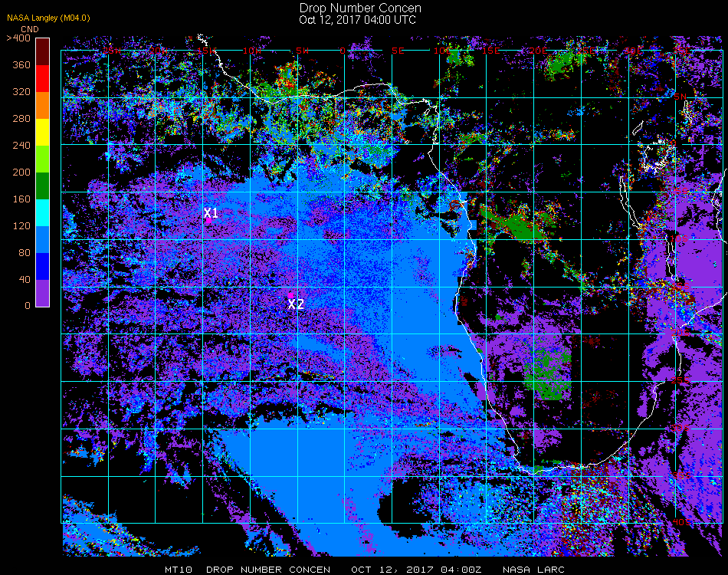Click the '20E' longitude label
The width and height of the screenshot is (728, 575).
pos(538,51)
